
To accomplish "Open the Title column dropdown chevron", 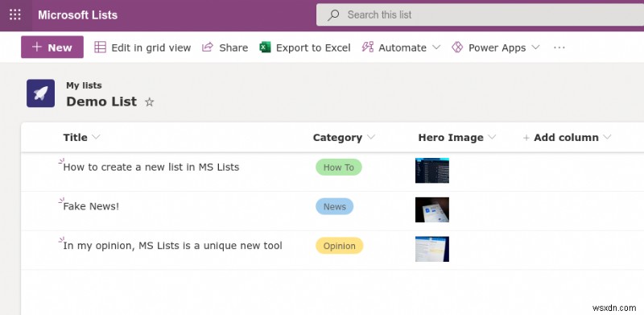I will pos(96,137).
